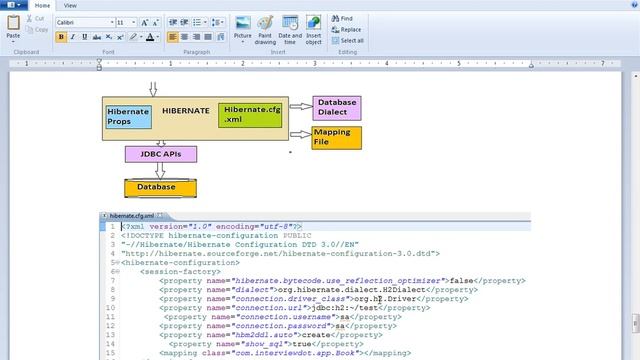The width and height of the screenshot is (640, 360).
Task: Select the Database Dialect box
Action: 337,108
